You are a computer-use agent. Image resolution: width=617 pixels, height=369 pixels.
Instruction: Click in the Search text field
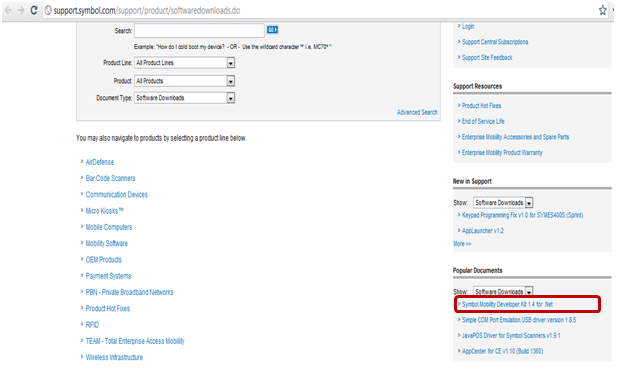(x=199, y=31)
